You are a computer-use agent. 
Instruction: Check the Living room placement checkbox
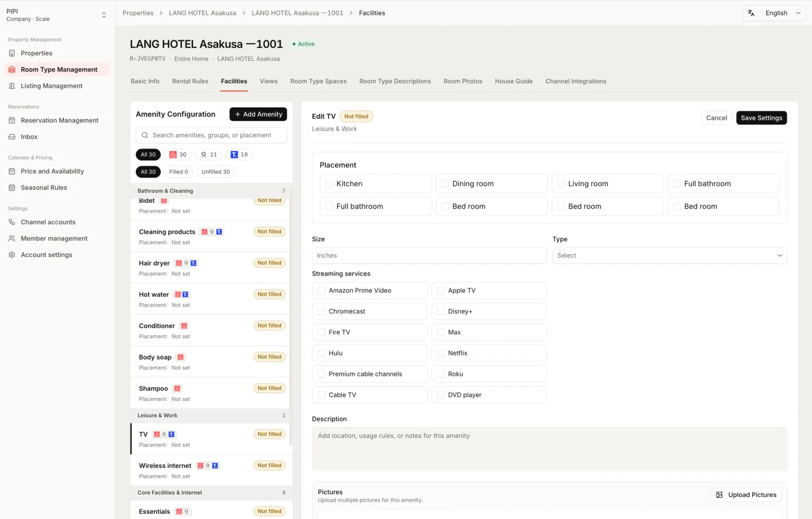561,184
